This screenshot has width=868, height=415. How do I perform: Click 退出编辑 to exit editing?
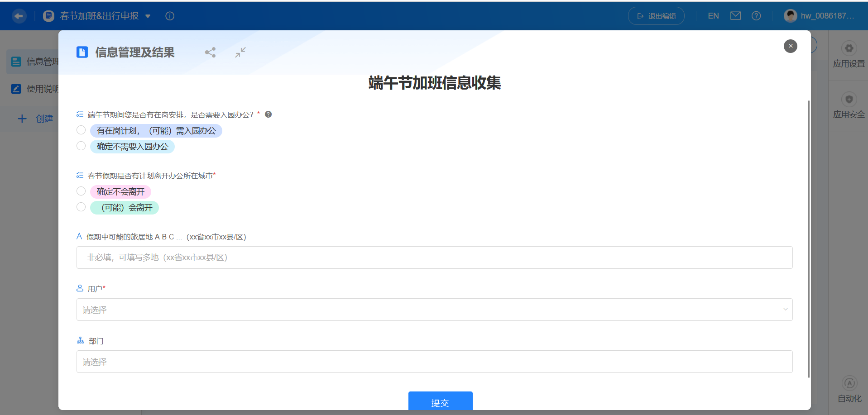click(x=656, y=15)
